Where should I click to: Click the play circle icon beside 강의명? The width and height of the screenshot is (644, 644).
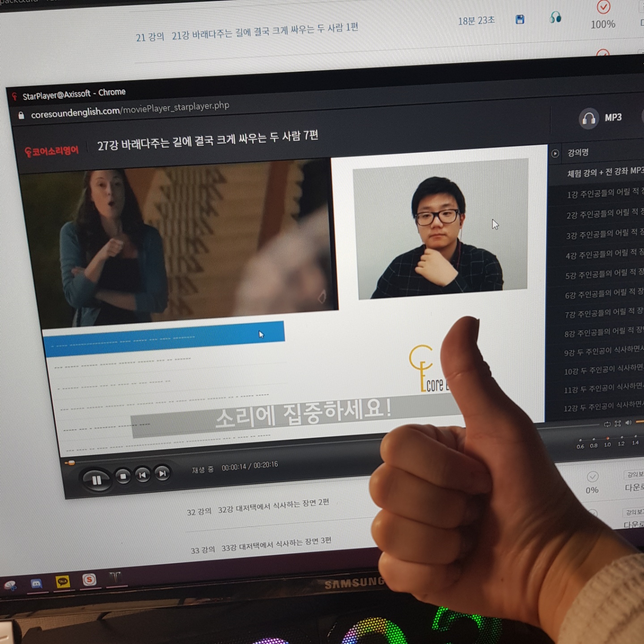[x=555, y=153]
